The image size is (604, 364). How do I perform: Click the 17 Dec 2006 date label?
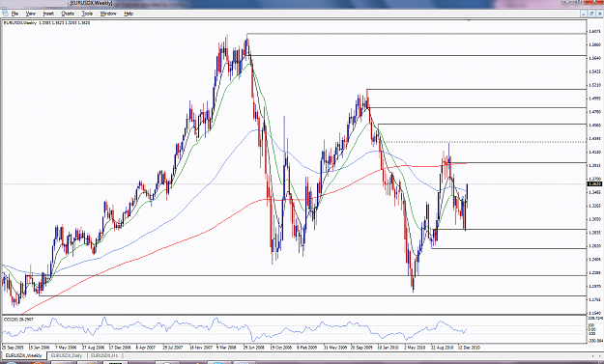point(120,347)
